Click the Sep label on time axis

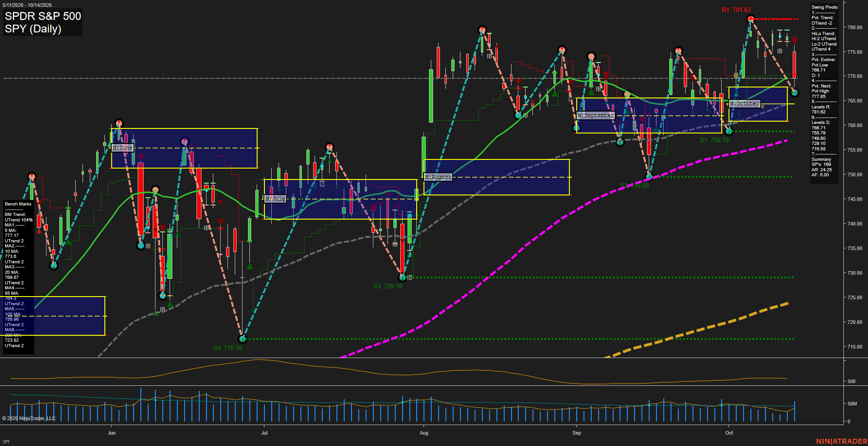[x=577, y=433]
